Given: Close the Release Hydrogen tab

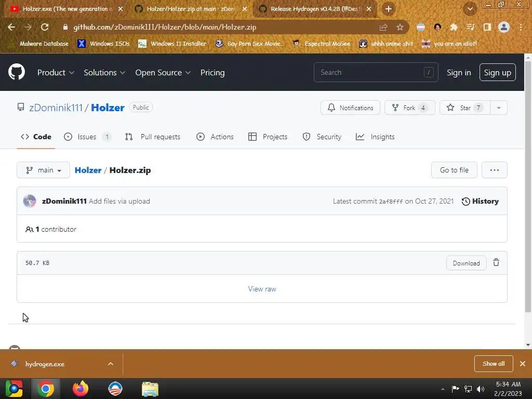Looking at the screenshot, I should [x=369, y=9].
